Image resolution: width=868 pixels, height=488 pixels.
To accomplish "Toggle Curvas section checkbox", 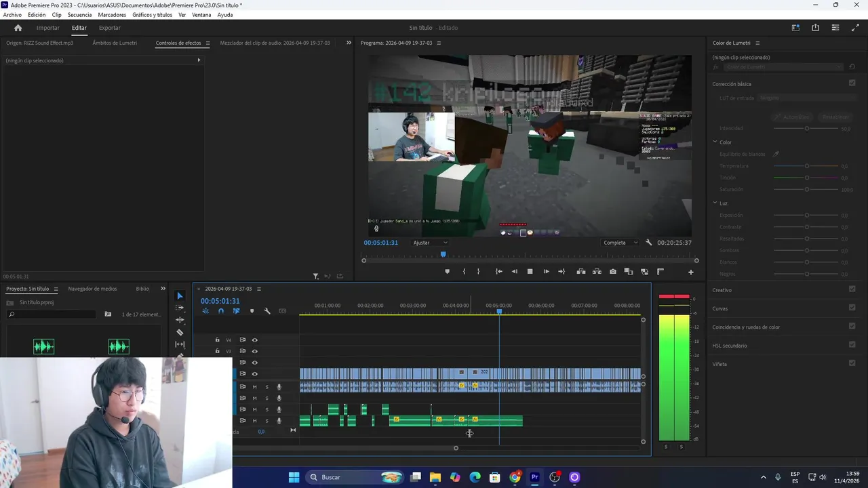I will [x=852, y=307].
